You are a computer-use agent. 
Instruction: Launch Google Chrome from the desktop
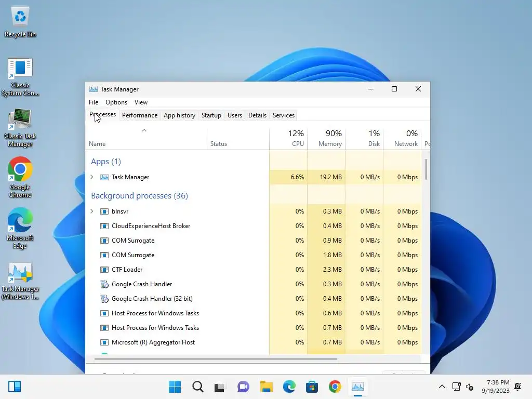point(20,178)
